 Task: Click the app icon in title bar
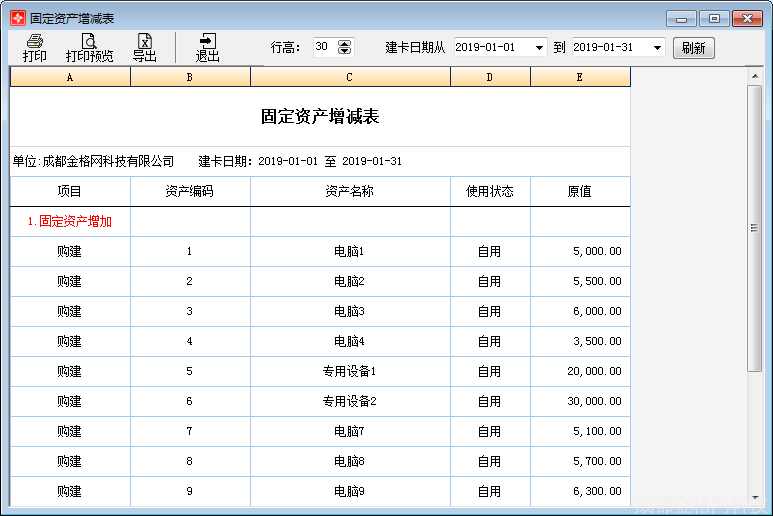17,18
